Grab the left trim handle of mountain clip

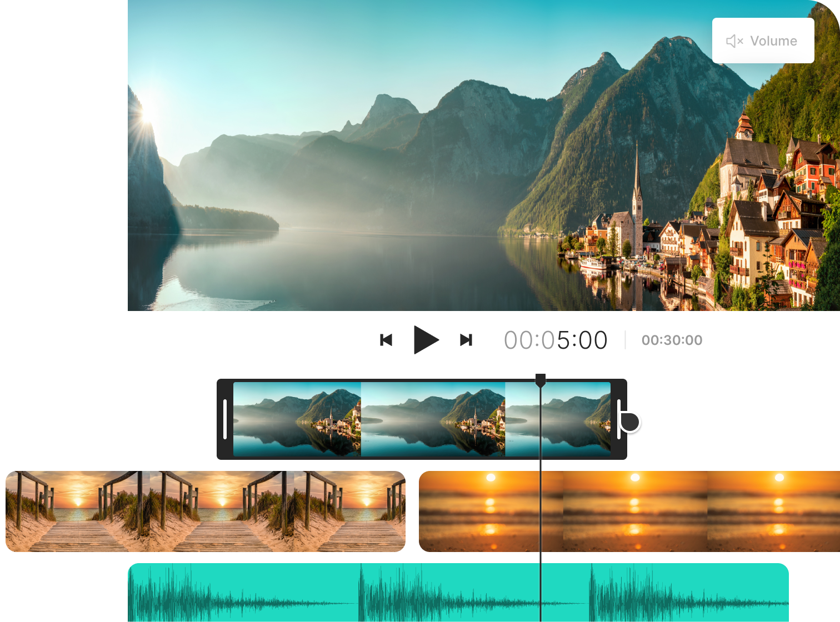pyautogui.click(x=226, y=418)
